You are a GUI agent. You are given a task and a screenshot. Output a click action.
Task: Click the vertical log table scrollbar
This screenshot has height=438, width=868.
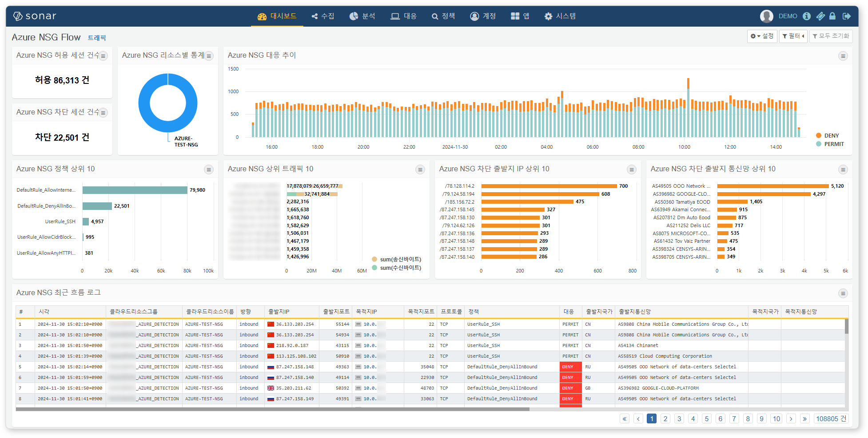coord(846,326)
